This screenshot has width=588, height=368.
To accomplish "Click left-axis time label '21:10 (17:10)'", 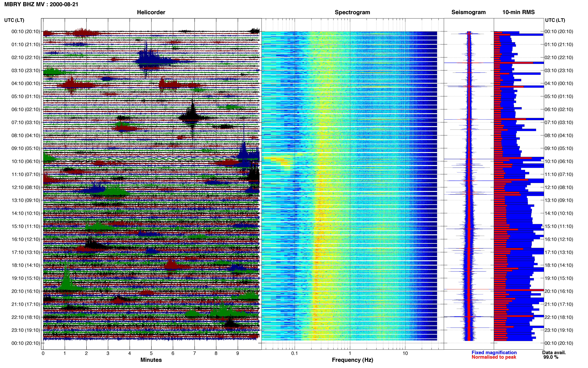I will (26, 304).
